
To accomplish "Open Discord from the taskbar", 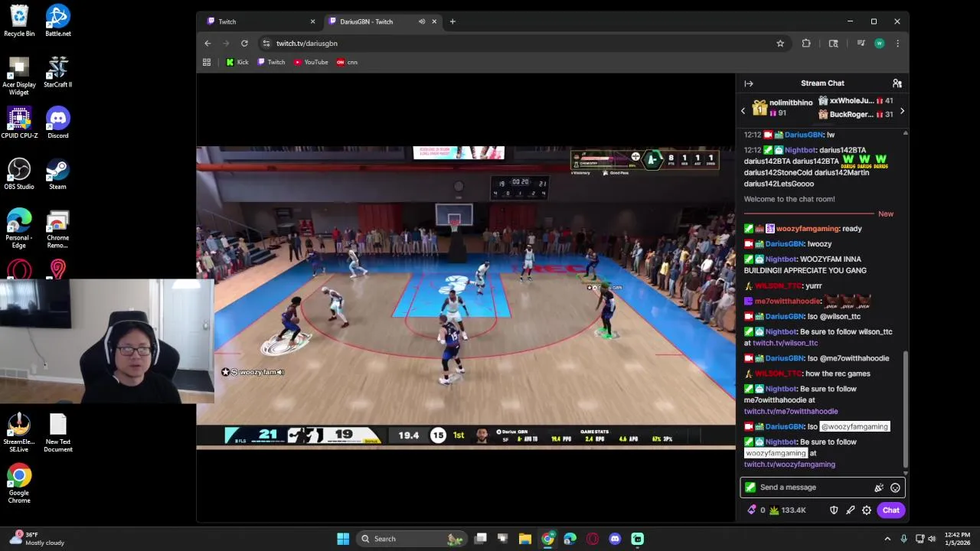I will tap(615, 539).
